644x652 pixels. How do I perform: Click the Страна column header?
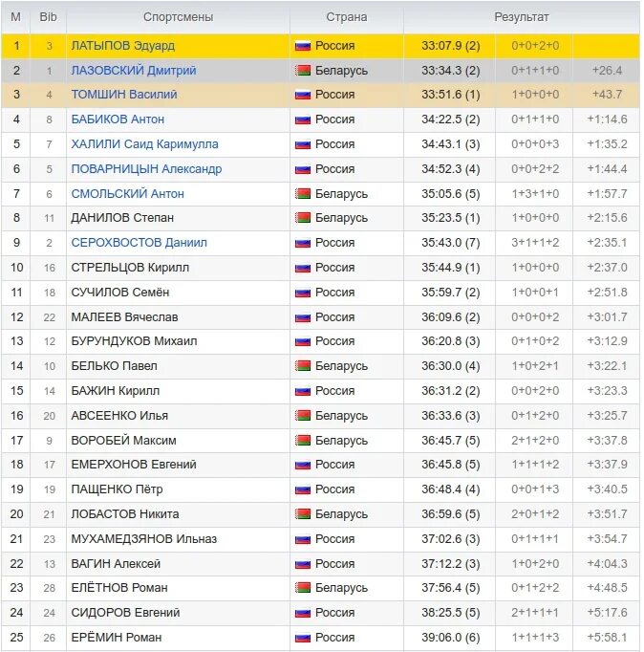(x=347, y=17)
